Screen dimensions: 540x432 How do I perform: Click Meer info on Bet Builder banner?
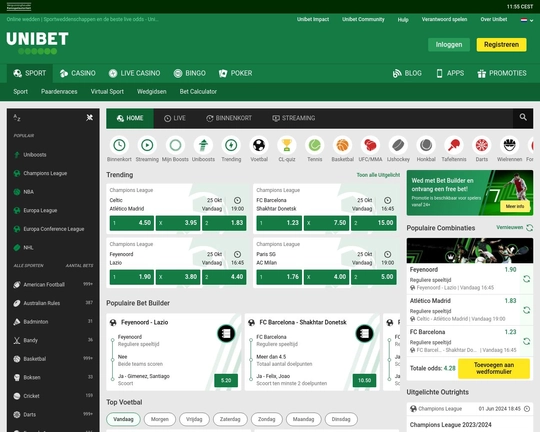click(x=515, y=206)
